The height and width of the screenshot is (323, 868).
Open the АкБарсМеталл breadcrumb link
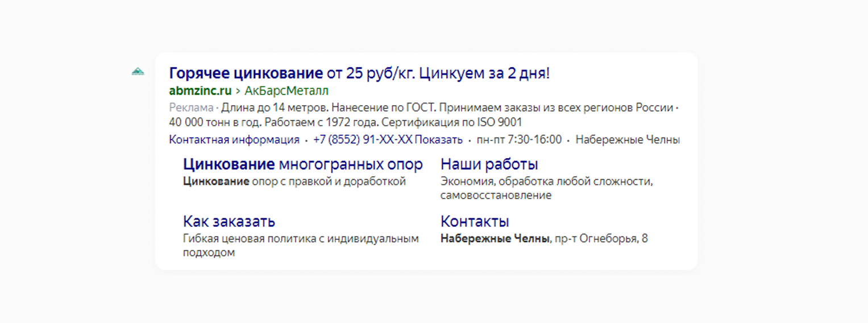pyautogui.click(x=286, y=91)
